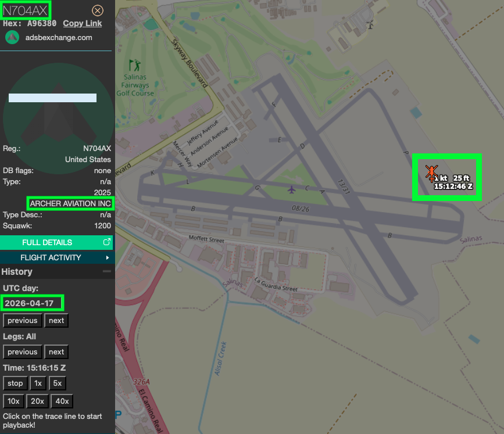Go to next UTC day
The image size is (504, 434).
56,321
